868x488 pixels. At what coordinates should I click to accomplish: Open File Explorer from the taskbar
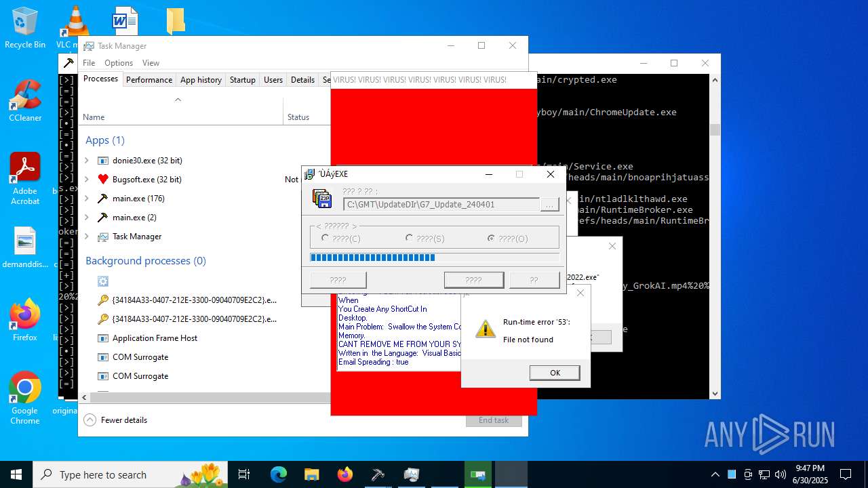coord(311,474)
